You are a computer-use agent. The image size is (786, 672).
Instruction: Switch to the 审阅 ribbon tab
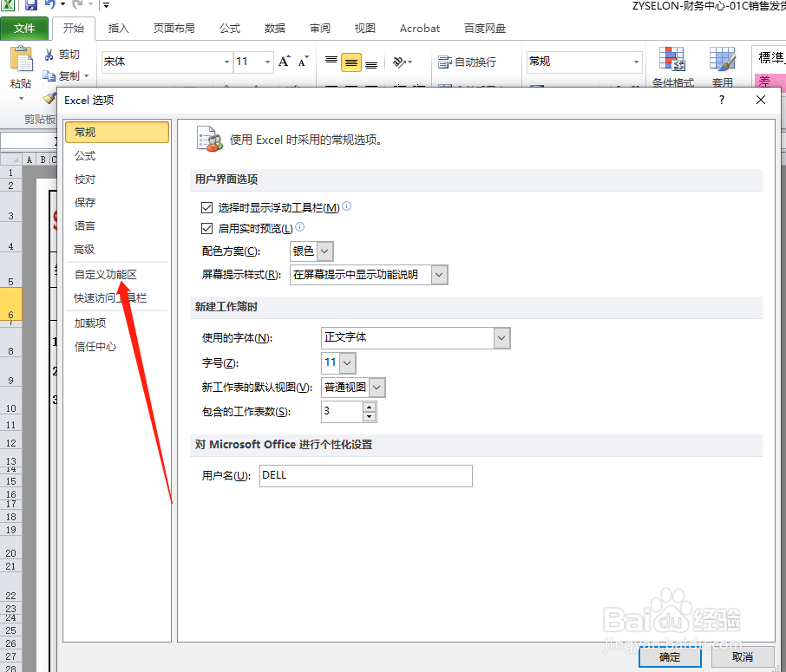pos(320,29)
